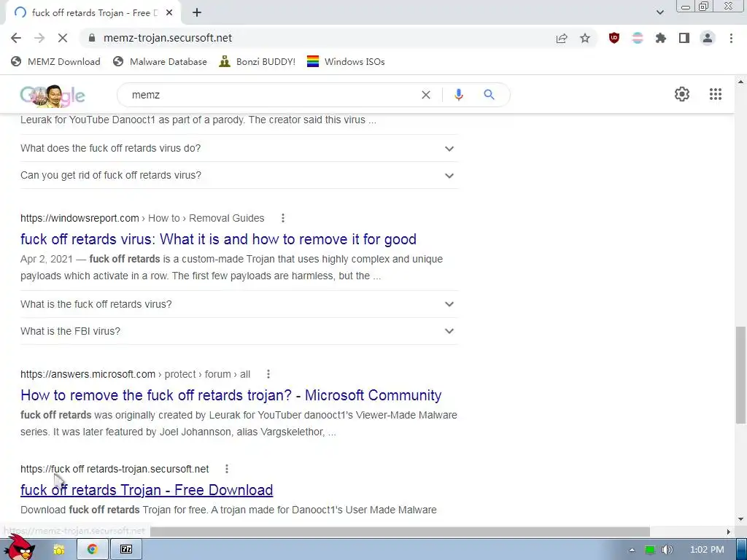Click the scroll up arrow
The height and width of the screenshot is (560, 747).
[740, 82]
